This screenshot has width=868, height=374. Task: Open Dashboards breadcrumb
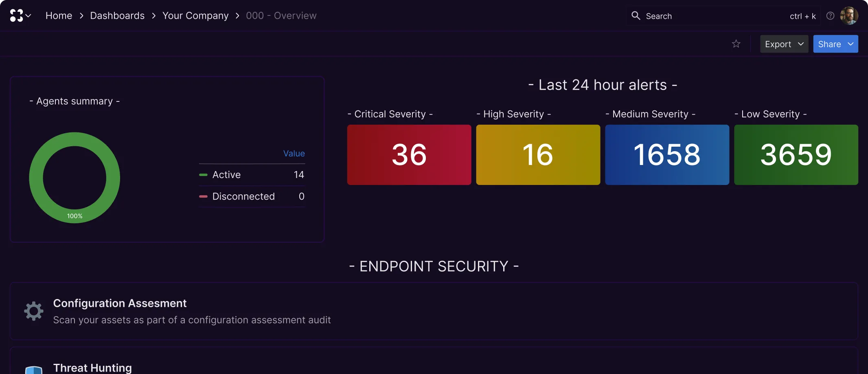coord(117,15)
